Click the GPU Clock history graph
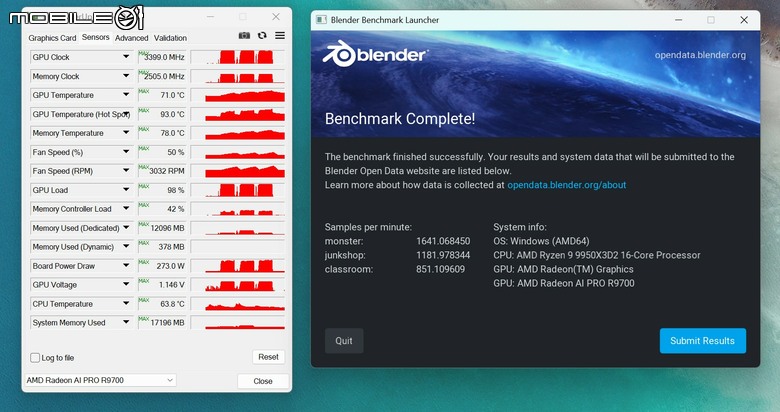This screenshot has width=780, height=412. 238,57
